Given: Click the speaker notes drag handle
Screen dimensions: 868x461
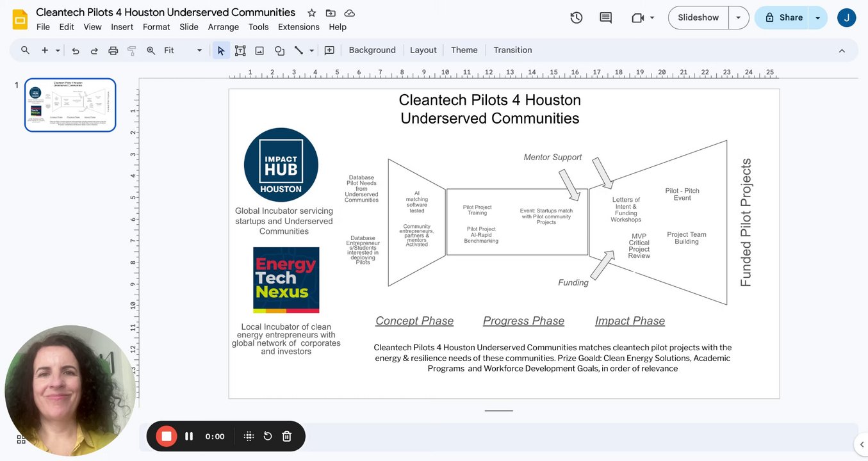Looking at the screenshot, I should (x=498, y=410).
